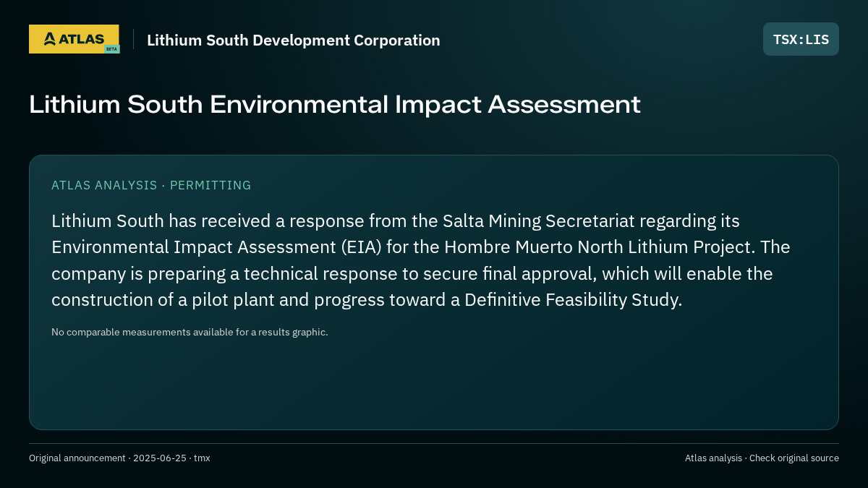Screen dimensions: 868x488
Task: Click the analysis summary paragraph
Action: 421,260
